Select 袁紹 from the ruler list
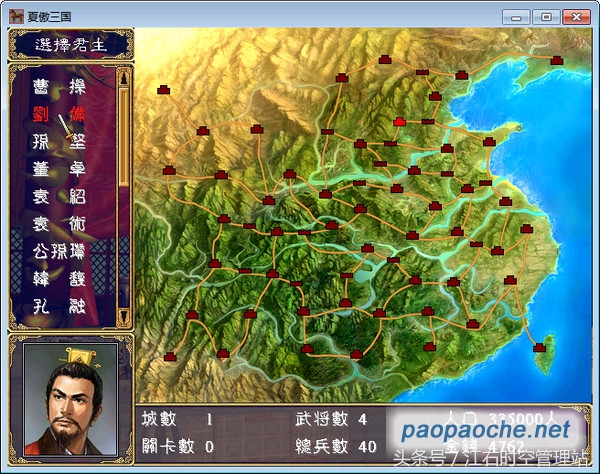The height and width of the screenshot is (474, 600). pos(59,196)
